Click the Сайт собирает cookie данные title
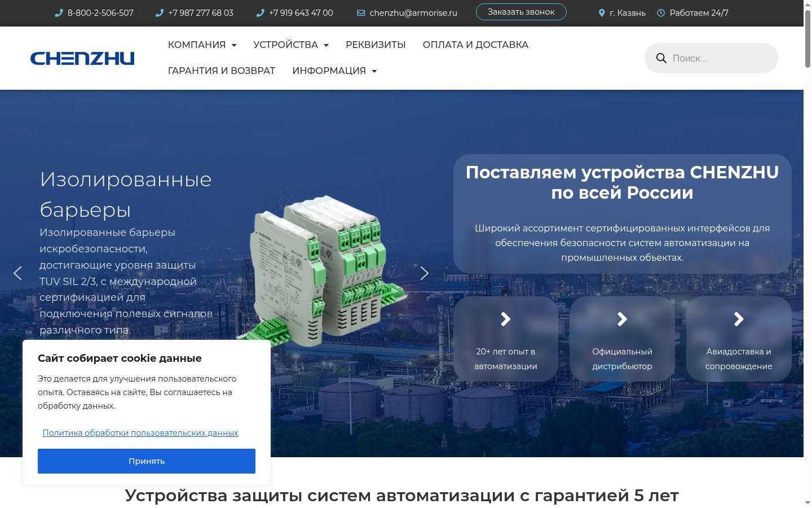The width and height of the screenshot is (812, 508). [x=120, y=358]
